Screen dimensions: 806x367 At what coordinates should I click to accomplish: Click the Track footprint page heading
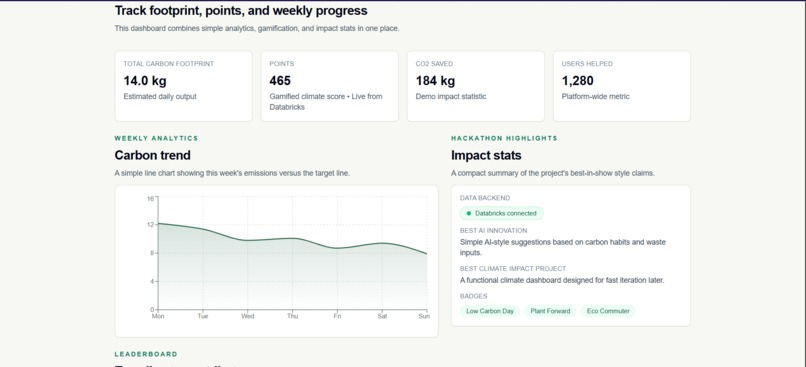241,10
